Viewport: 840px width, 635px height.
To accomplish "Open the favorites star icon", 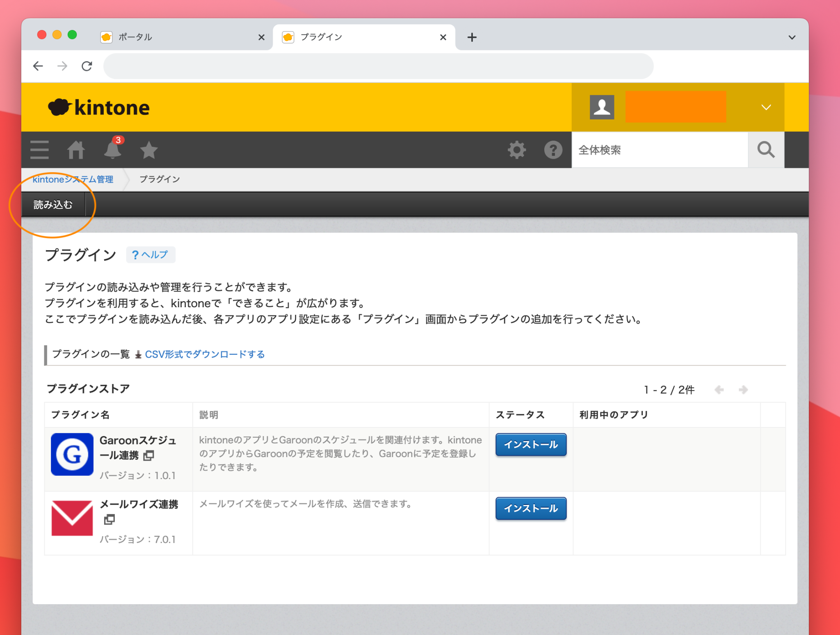I will click(x=148, y=150).
